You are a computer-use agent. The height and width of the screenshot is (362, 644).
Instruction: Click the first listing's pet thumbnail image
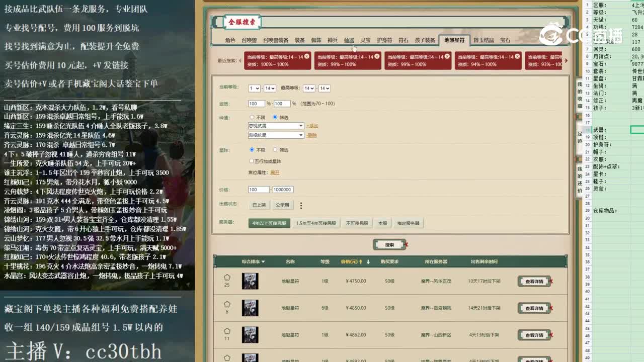tap(250, 282)
